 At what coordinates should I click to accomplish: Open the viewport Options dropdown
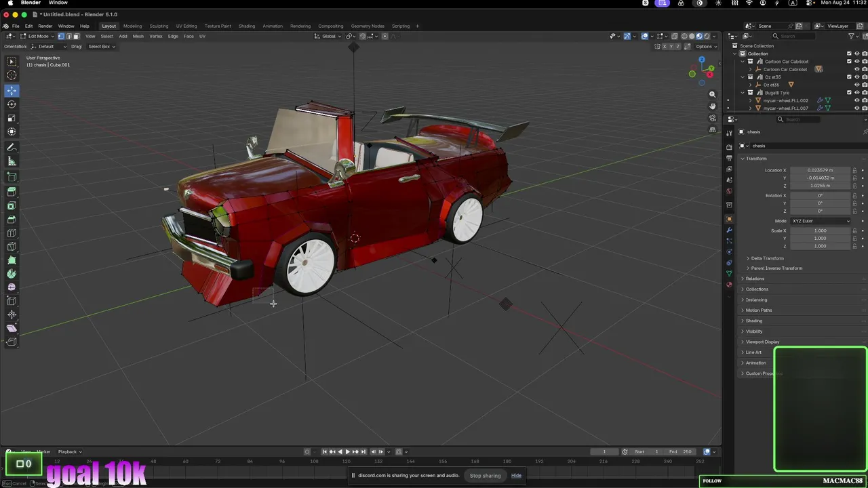(x=706, y=46)
